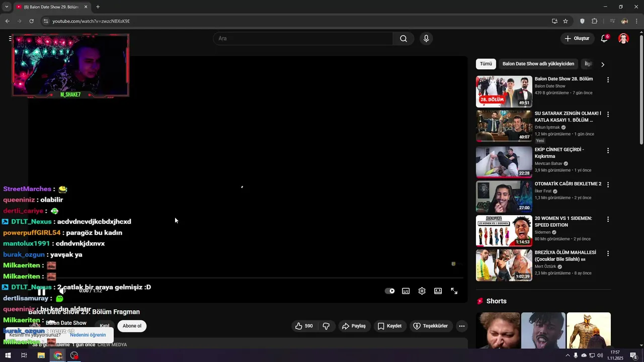The width and height of the screenshot is (644, 362).
Task: Open the OTOMATİK ÇAĞRI BEKLETME 2 thumbnail
Action: [504, 197]
